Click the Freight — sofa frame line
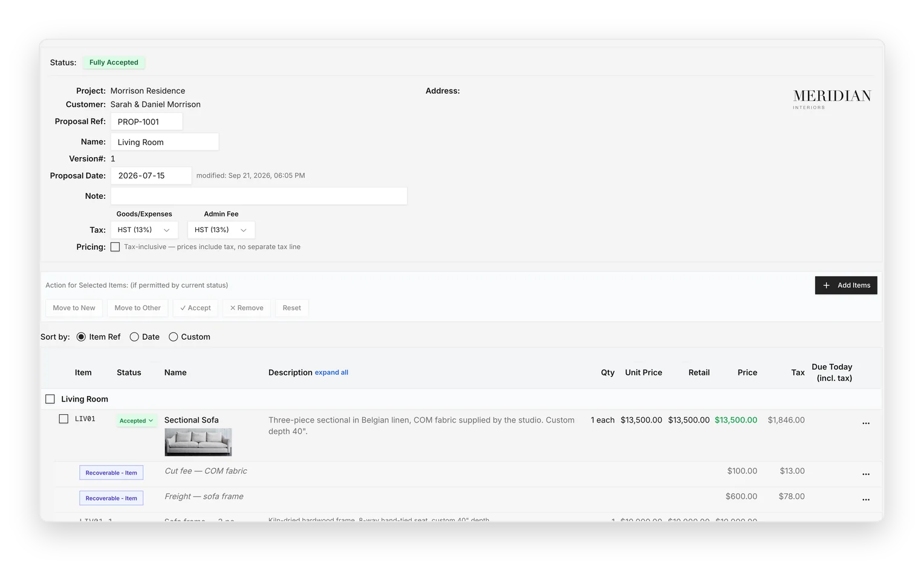924x561 pixels. 204,496
